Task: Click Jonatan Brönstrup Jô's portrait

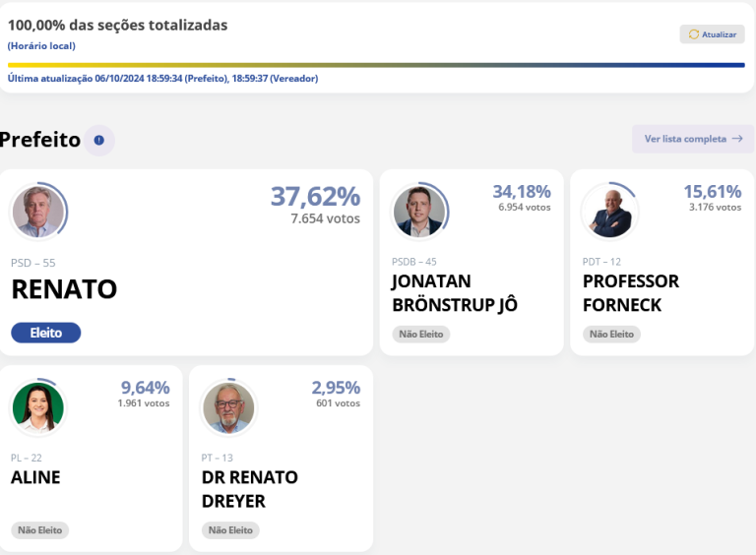Action: (418, 212)
